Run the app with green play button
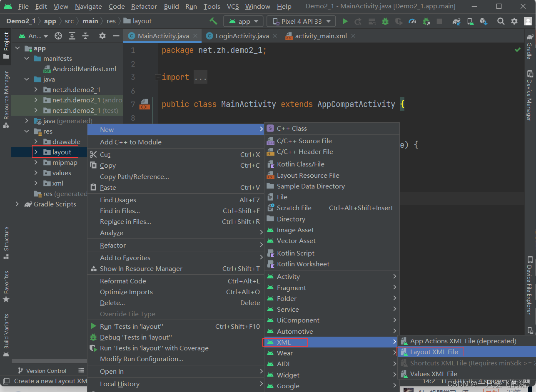 coord(345,21)
